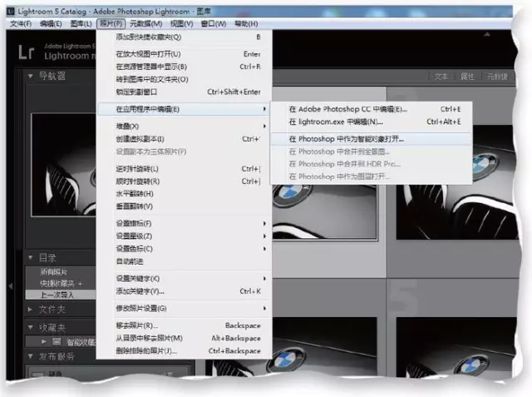Select the 属性 filter tab

coord(468,77)
